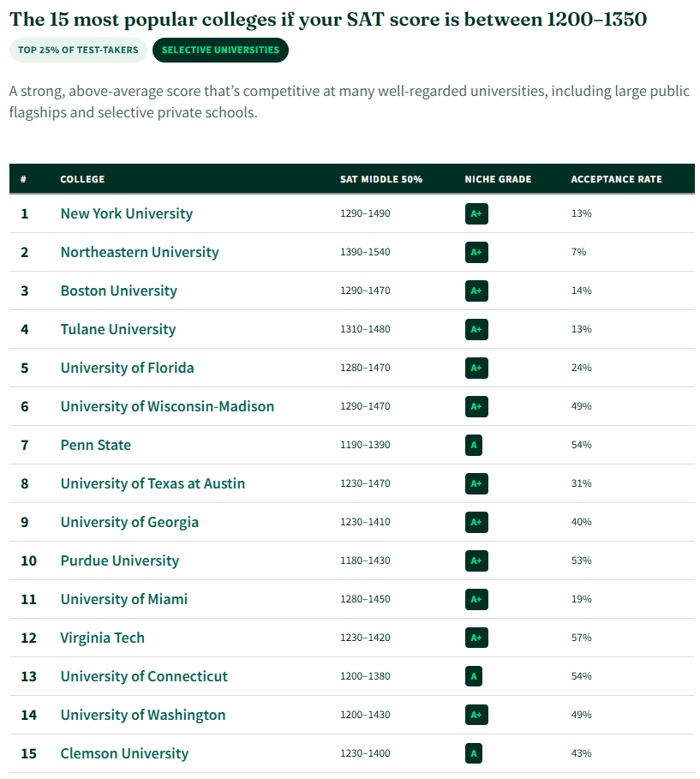Click the A grade badge for Penn State
700x779 pixels.
474,445
